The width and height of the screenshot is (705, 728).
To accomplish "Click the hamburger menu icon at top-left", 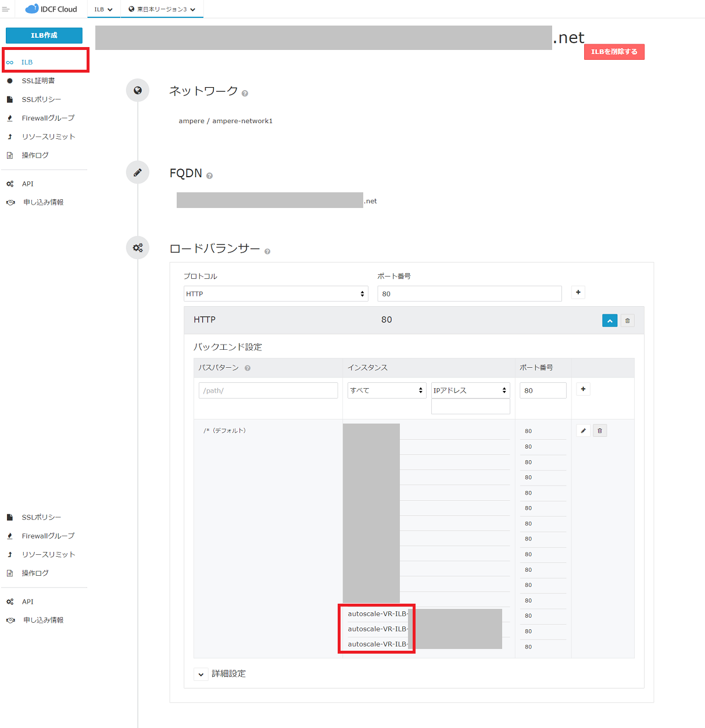I will pos(6,9).
